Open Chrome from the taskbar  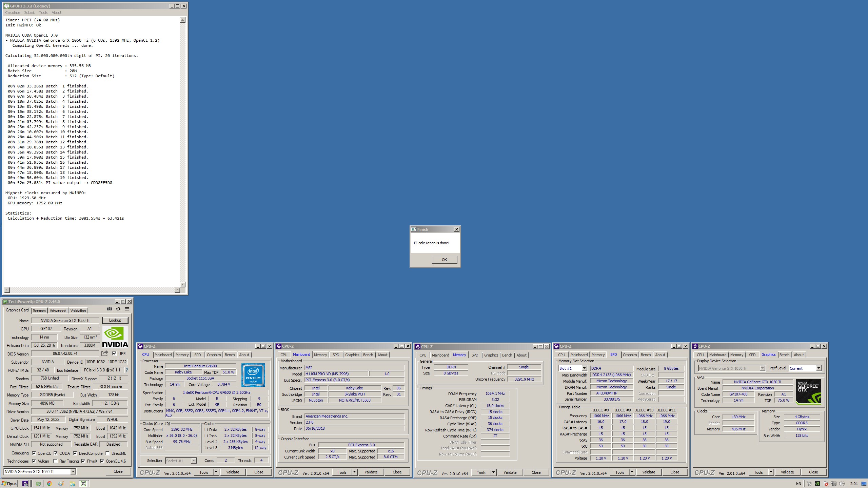(50, 484)
